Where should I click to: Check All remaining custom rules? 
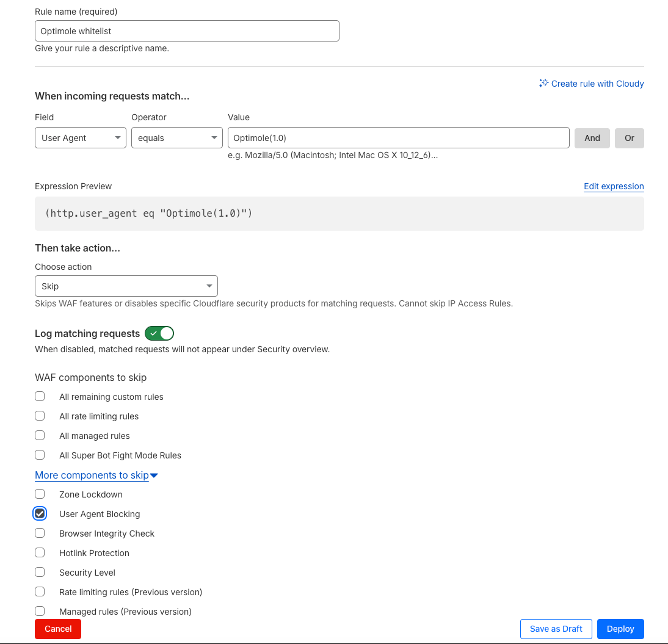pos(40,396)
